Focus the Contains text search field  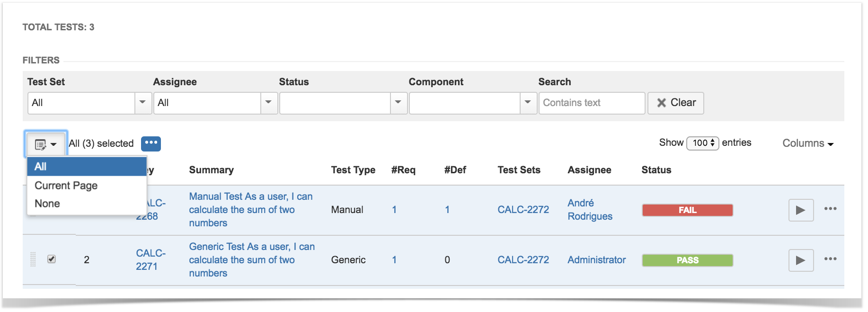pos(592,103)
